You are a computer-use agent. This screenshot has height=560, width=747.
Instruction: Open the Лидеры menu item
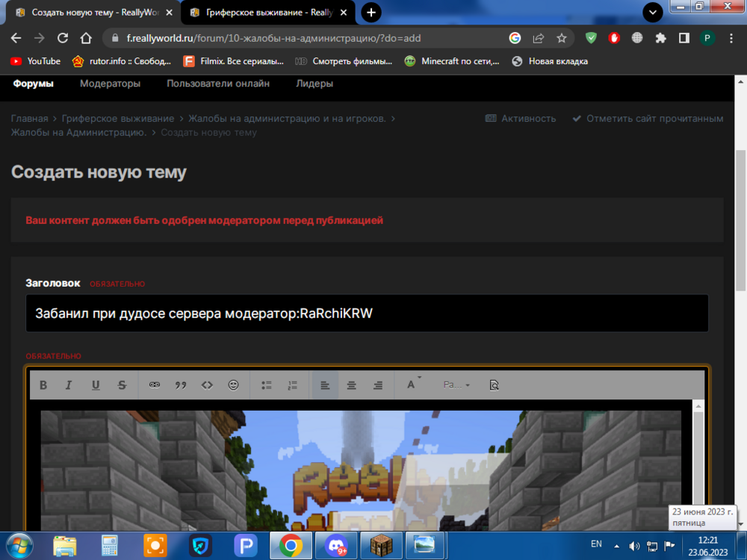click(314, 84)
